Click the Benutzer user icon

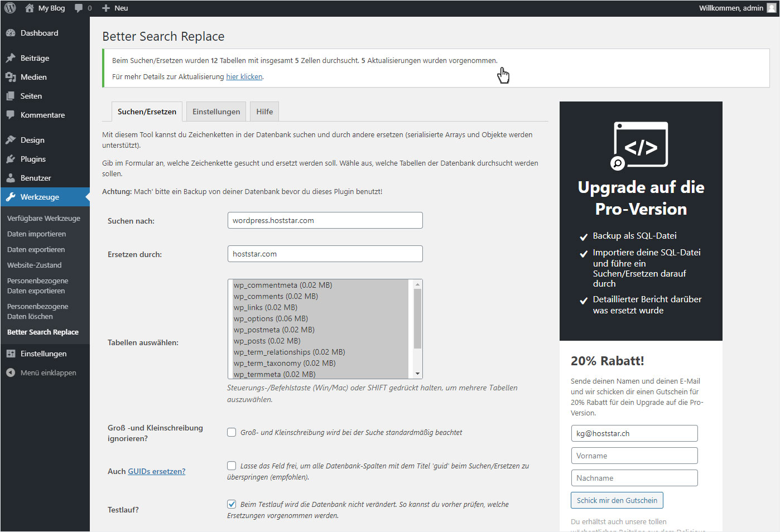(x=11, y=178)
